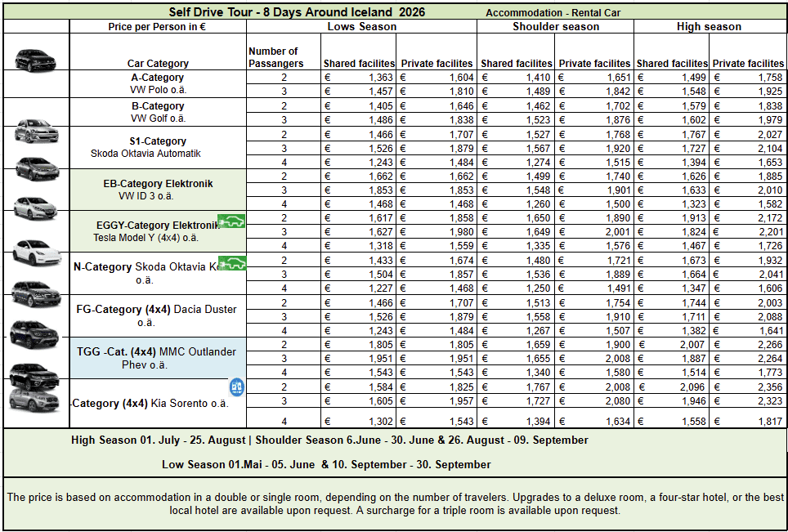Select the 'Shoulder season' column header

click(x=556, y=26)
